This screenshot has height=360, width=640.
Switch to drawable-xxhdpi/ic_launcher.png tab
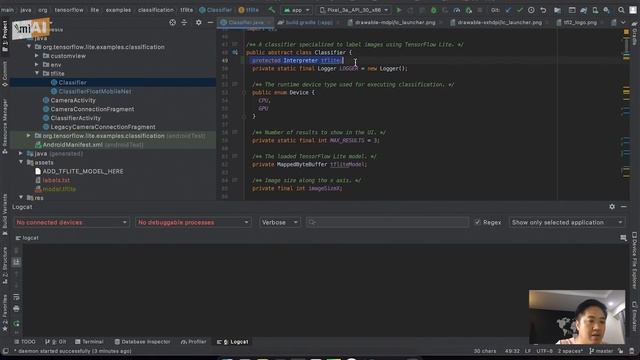click(499, 22)
